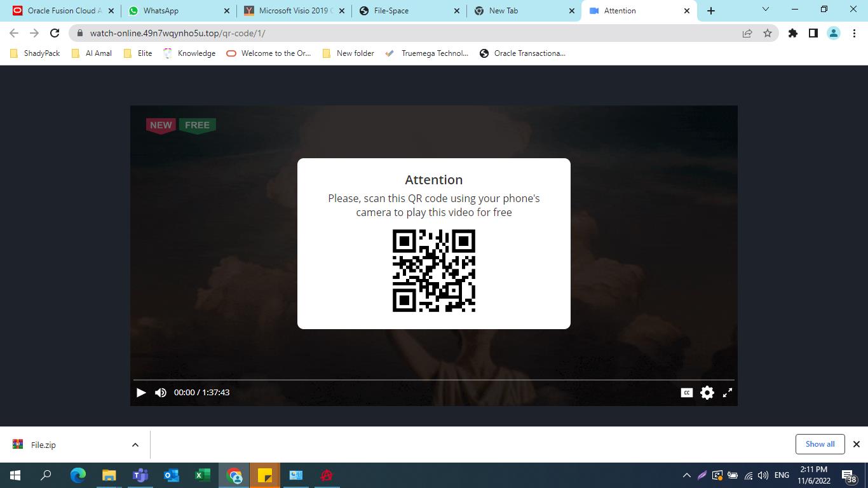This screenshot has height=488, width=868.
Task: Play the video in the player
Action: (x=141, y=393)
